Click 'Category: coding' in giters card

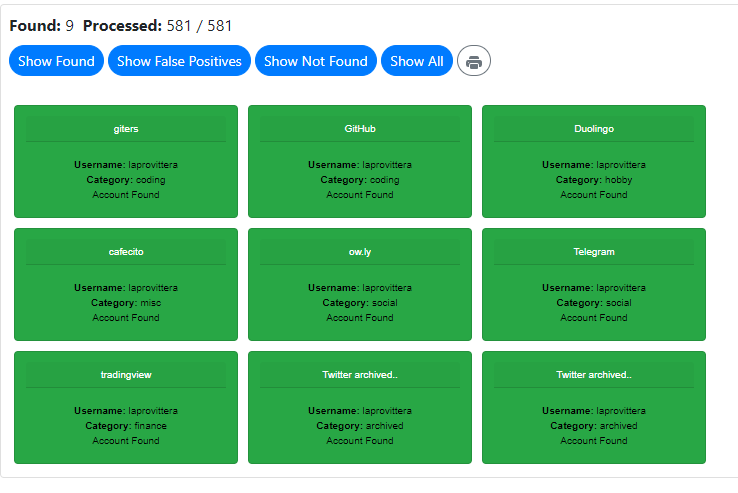(126, 179)
